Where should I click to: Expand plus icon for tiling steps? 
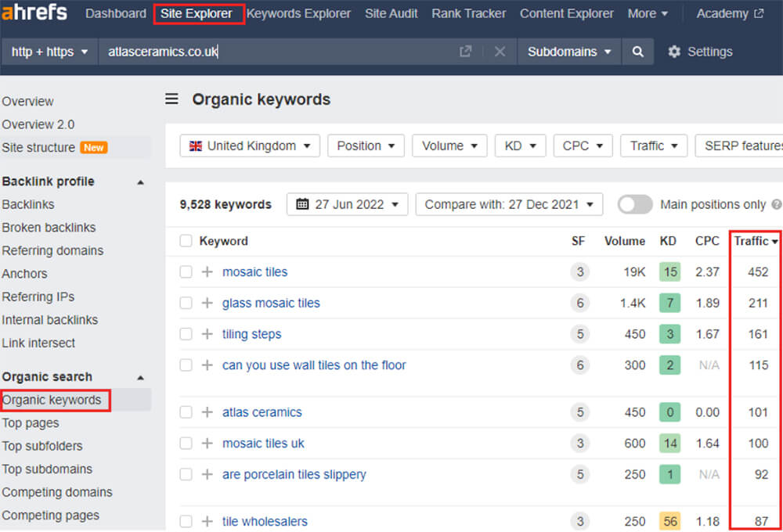[207, 334]
